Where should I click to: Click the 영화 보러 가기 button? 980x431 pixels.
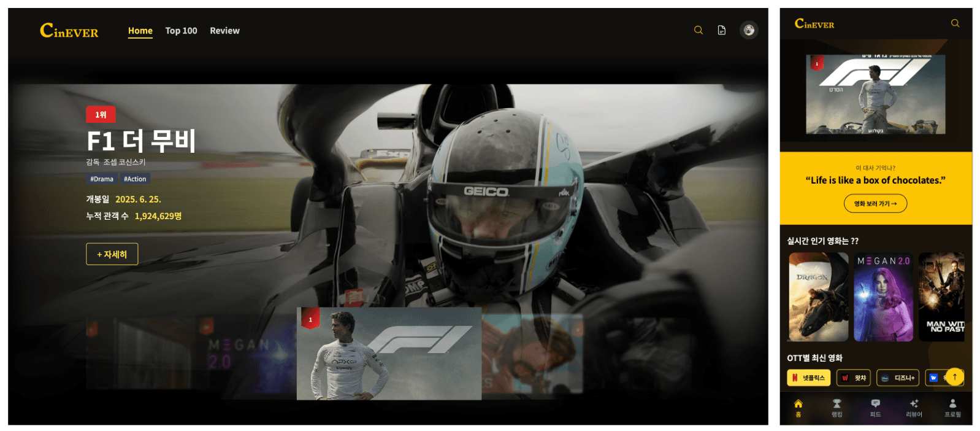[876, 204]
